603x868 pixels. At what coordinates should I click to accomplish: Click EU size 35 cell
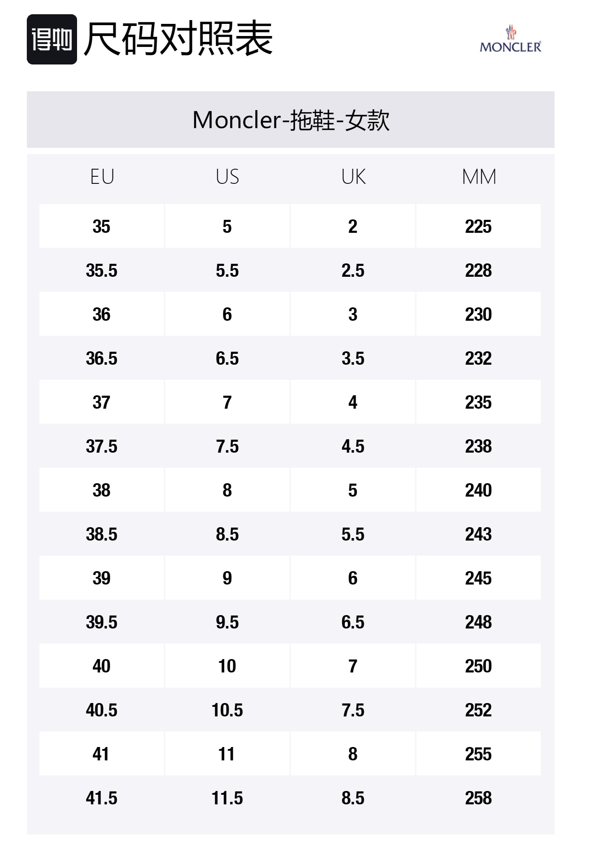click(101, 227)
